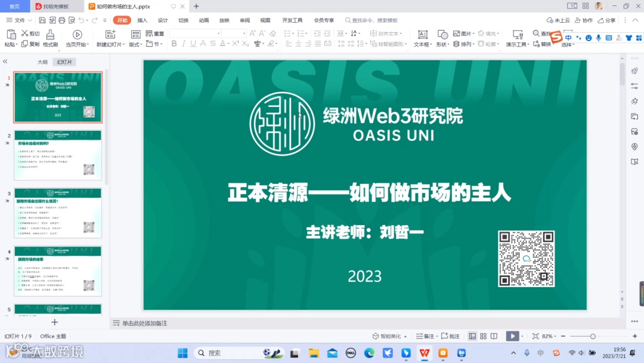Screen dimensions: 644x363
Task: Switch to Reading view book icon
Action: (494, 336)
